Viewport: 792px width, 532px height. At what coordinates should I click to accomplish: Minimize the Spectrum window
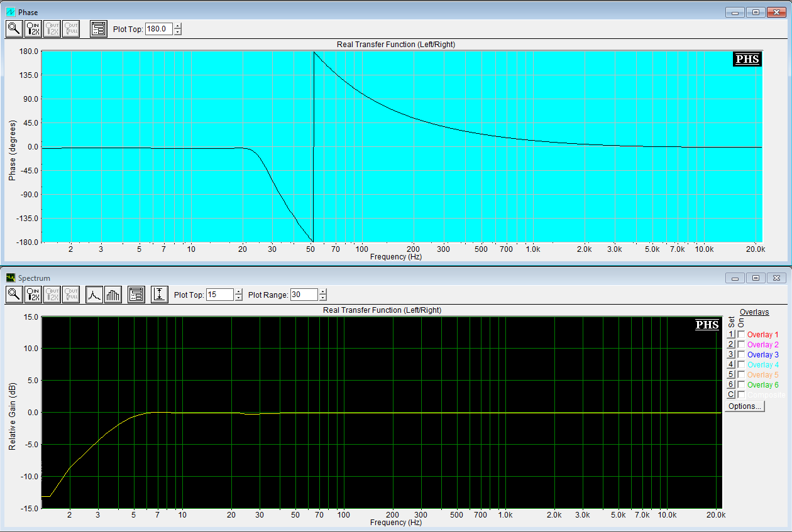tap(734, 278)
